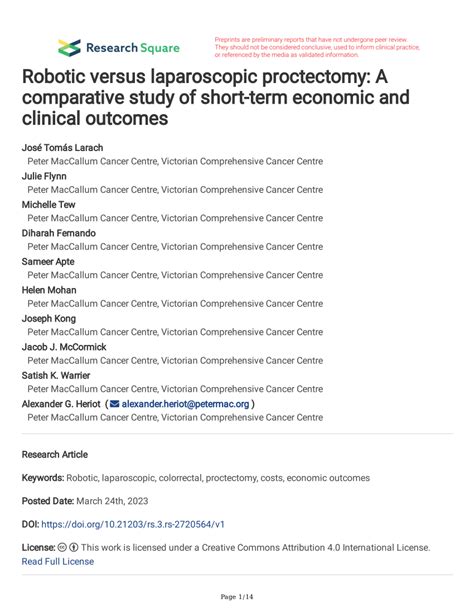Click the Research Square logo icon
This screenshot has height=613, width=474.
point(69,48)
